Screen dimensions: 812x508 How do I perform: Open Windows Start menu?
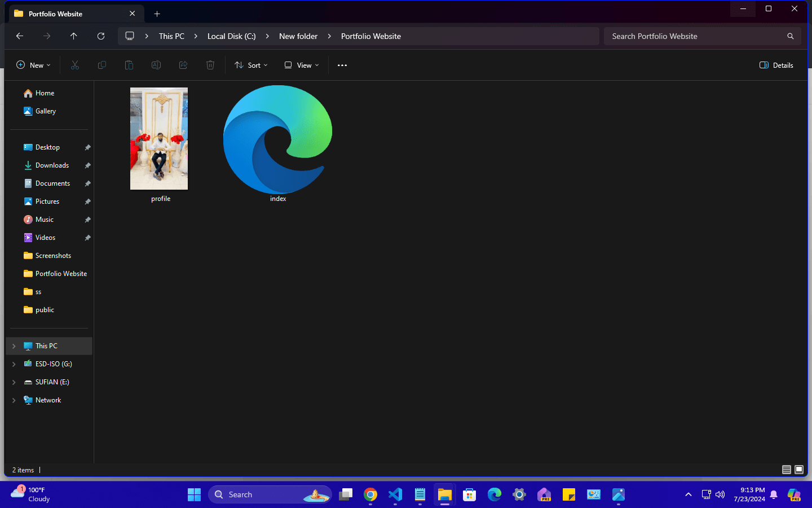[x=194, y=494]
